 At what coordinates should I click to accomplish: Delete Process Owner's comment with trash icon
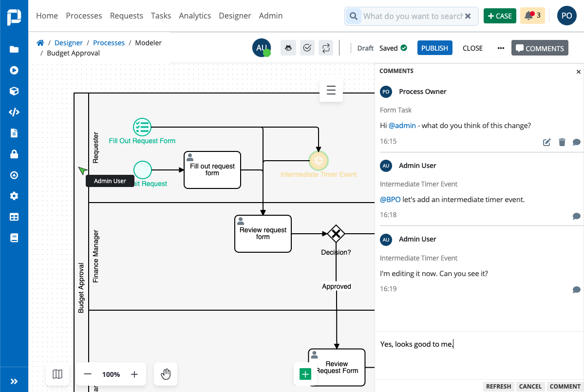coord(562,142)
